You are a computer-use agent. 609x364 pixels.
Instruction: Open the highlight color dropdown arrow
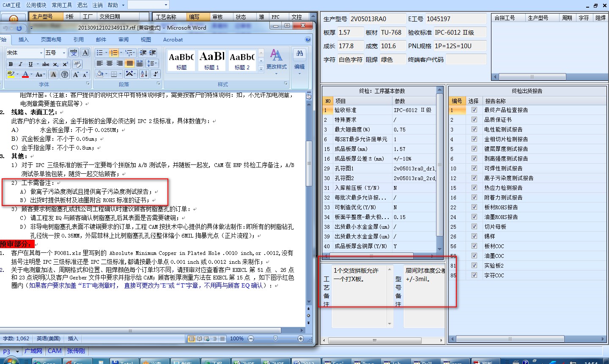17,74
